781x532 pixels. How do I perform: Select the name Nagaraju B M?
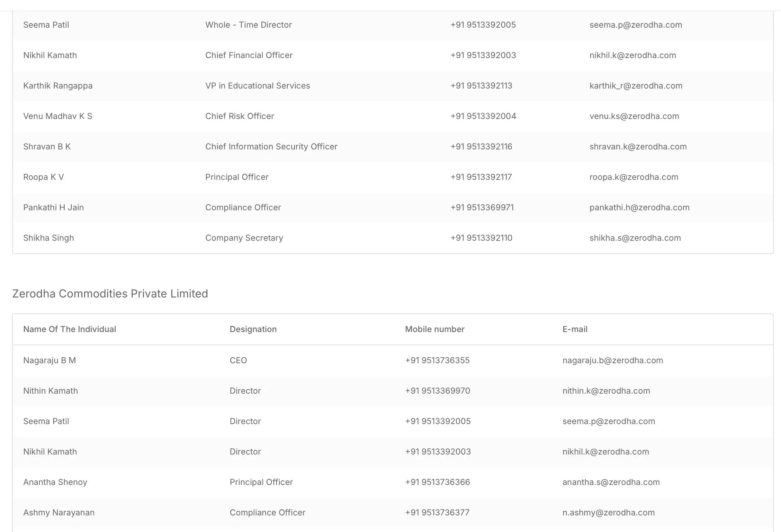(50, 360)
